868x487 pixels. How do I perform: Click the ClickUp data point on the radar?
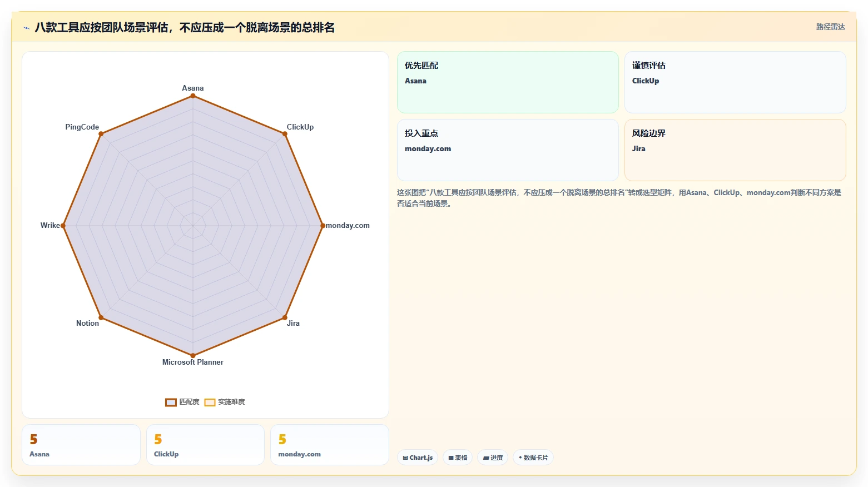(x=285, y=134)
